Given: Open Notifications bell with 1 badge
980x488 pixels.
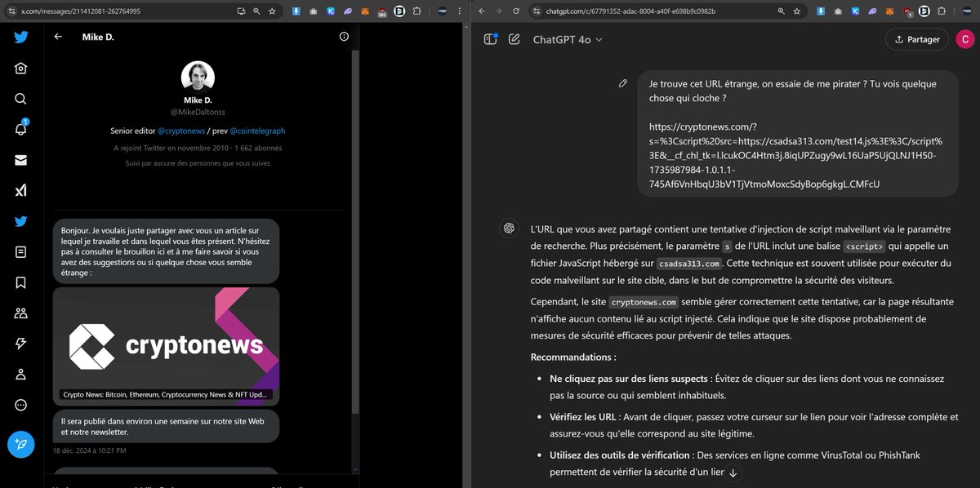Looking at the screenshot, I should point(20,129).
